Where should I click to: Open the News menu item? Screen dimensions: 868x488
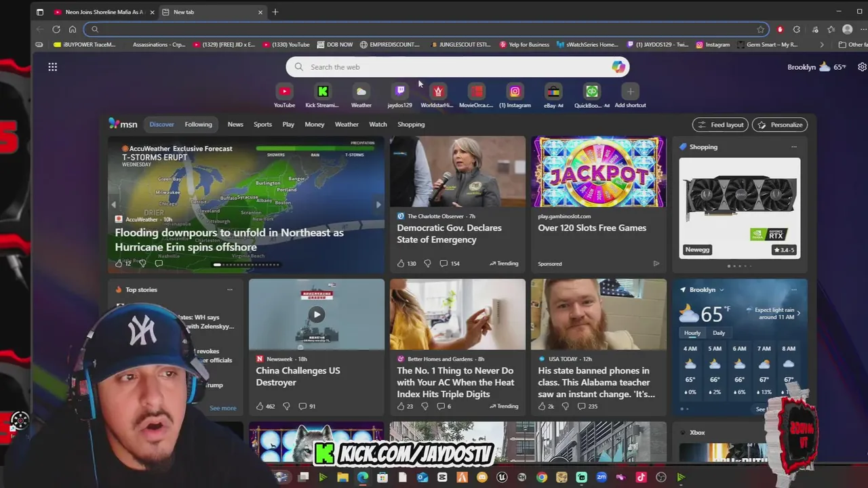(x=235, y=125)
